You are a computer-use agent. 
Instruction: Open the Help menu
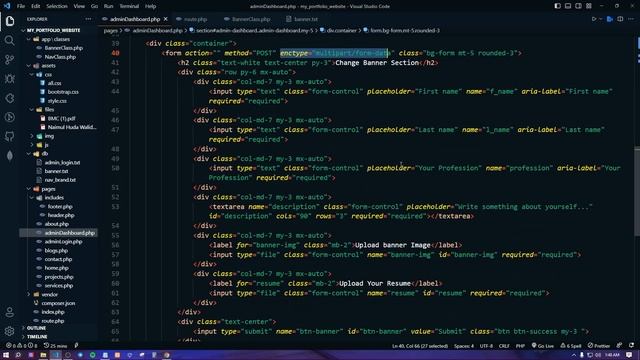click(150, 6)
